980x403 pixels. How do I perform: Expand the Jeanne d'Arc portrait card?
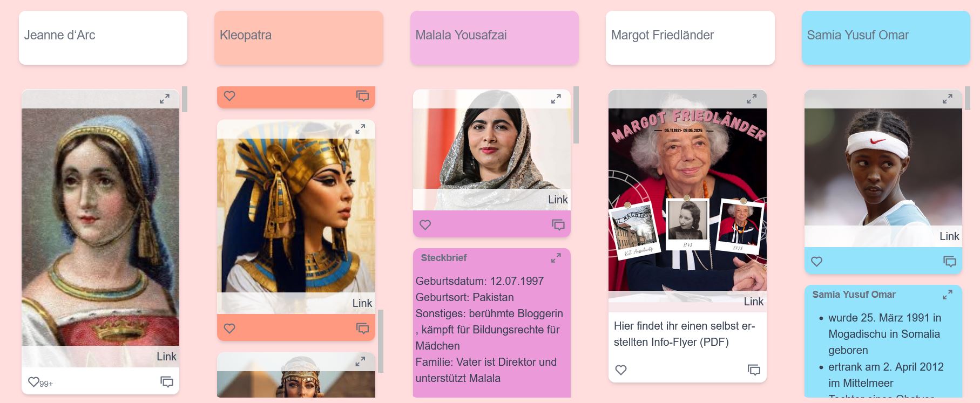165,99
